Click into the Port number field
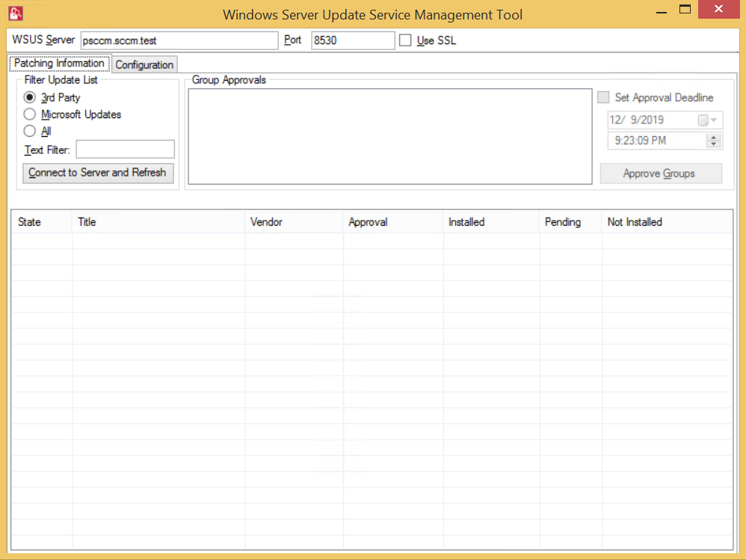The width and height of the screenshot is (746, 560). tap(352, 40)
